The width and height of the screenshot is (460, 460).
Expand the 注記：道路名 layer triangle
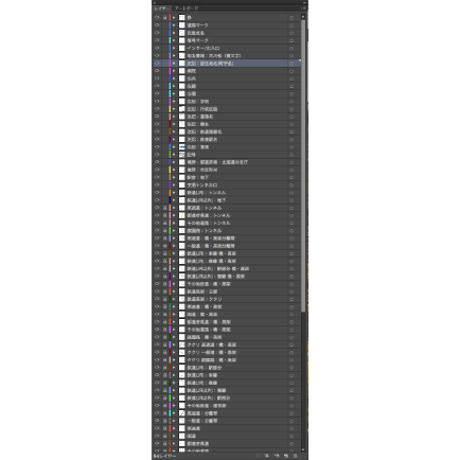[174, 116]
